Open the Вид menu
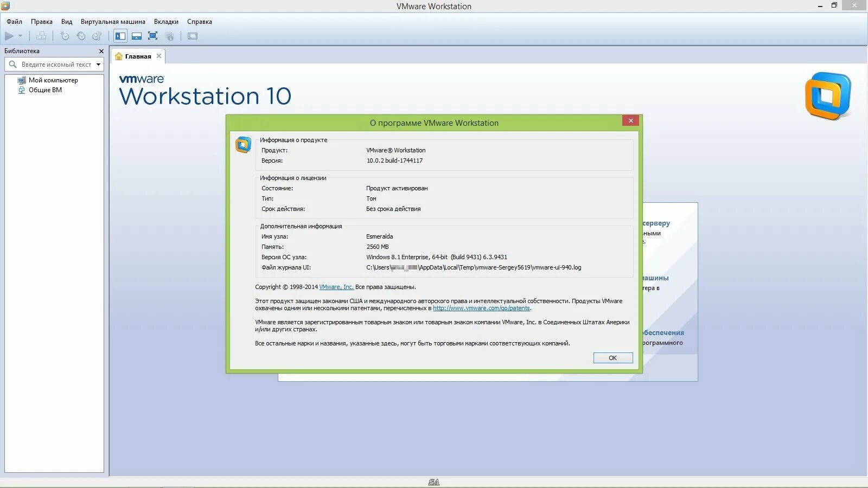 (x=67, y=22)
